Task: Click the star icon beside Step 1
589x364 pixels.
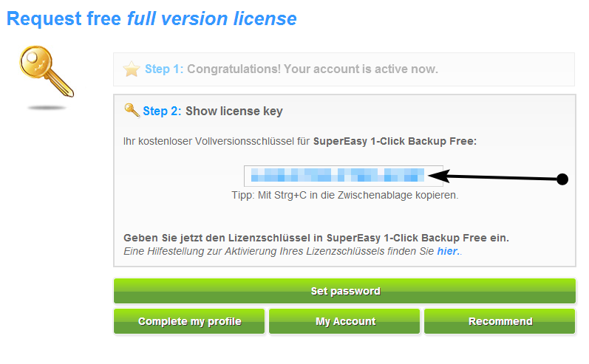Action: tap(132, 69)
